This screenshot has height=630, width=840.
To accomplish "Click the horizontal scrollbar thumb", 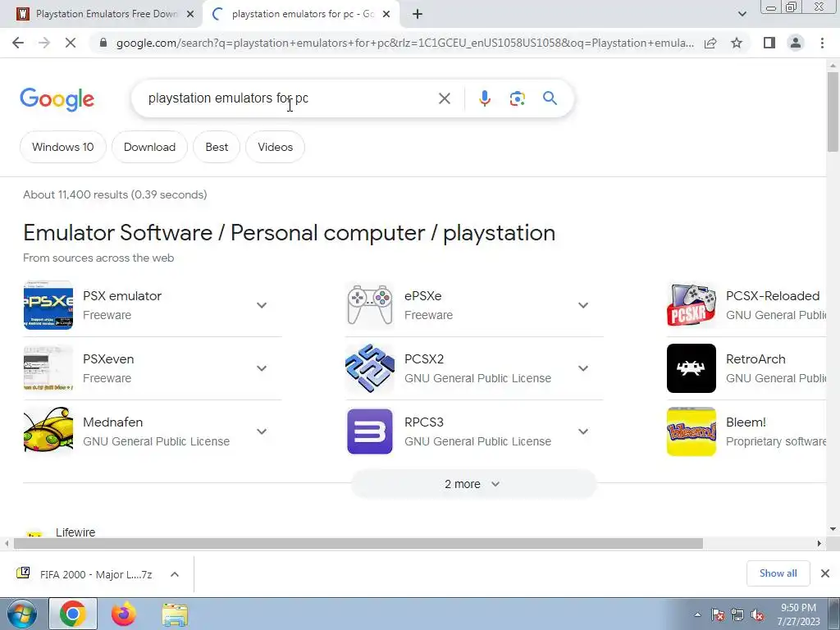I will [358, 543].
